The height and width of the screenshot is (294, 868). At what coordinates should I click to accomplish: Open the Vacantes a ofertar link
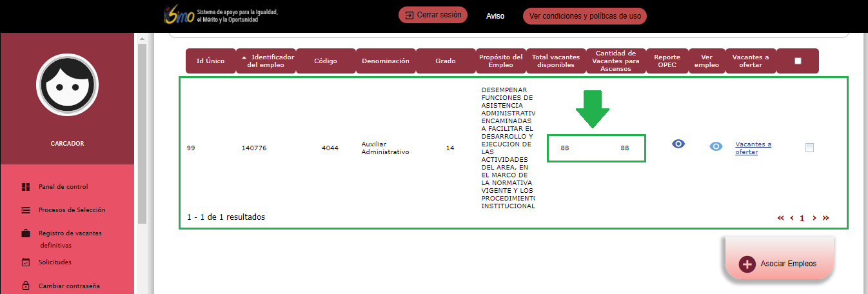pos(753,148)
